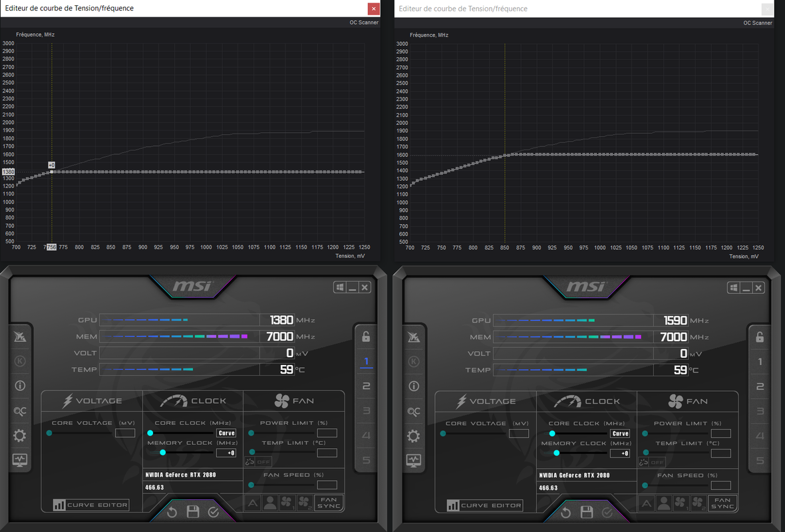This screenshot has height=532, width=785.
Task: Click MSI dragon logo icon in right Afterburner
Action: (414, 336)
